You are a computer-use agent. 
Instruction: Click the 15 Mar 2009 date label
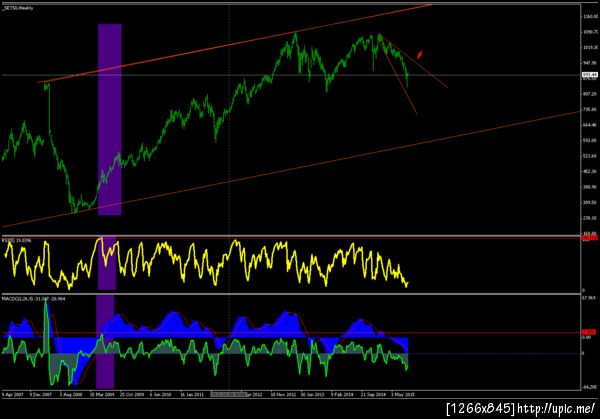point(102,394)
